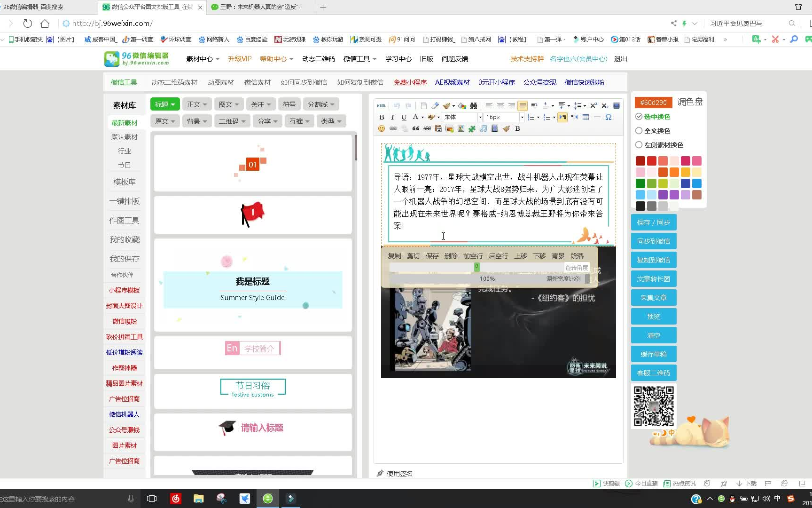Viewport: 812px width, 508px height.
Task: Toggle left-to-right paragraph direction
Action: 562,117
